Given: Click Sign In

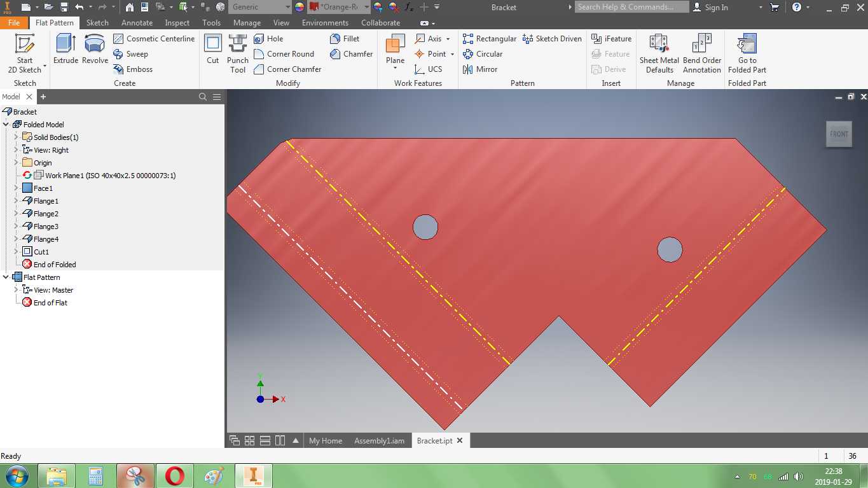Looking at the screenshot, I should pyautogui.click(x=710, y=7).
